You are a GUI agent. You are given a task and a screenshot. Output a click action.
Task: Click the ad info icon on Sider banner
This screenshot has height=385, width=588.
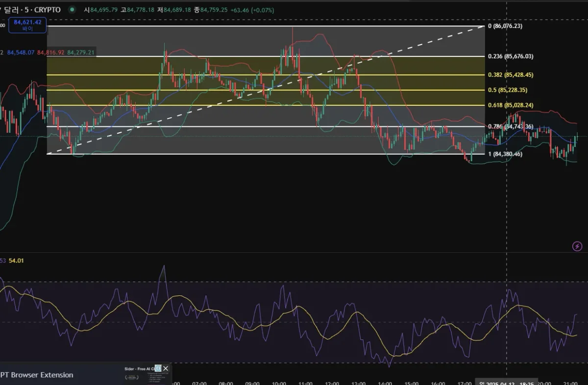click(x=158, y=368)
